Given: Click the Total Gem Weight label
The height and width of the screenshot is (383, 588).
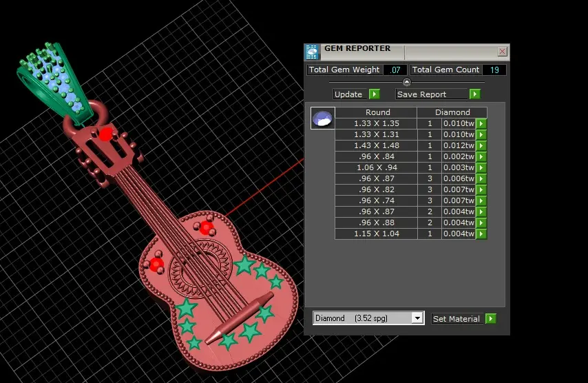Looking at the screenshot, I should (344, 70).
